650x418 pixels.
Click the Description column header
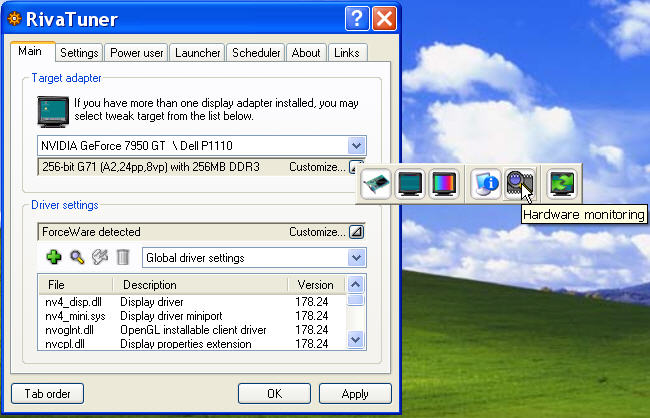(200, 285)
